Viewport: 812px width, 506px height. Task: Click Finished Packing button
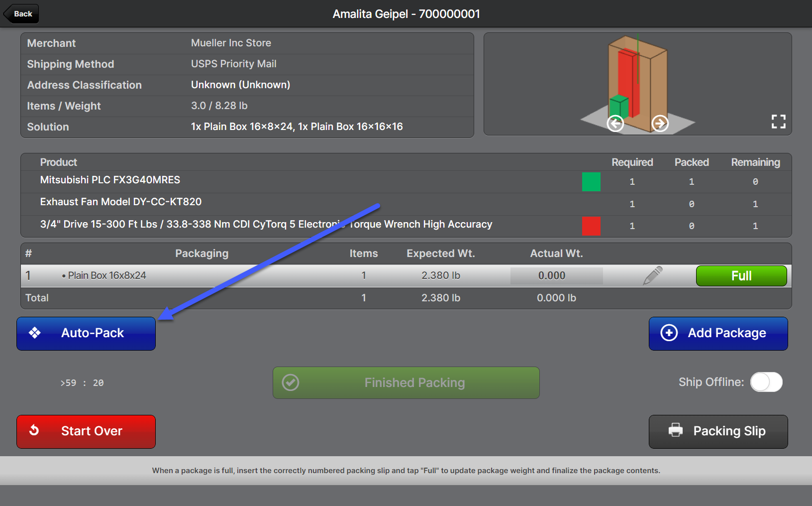point(406,382)
